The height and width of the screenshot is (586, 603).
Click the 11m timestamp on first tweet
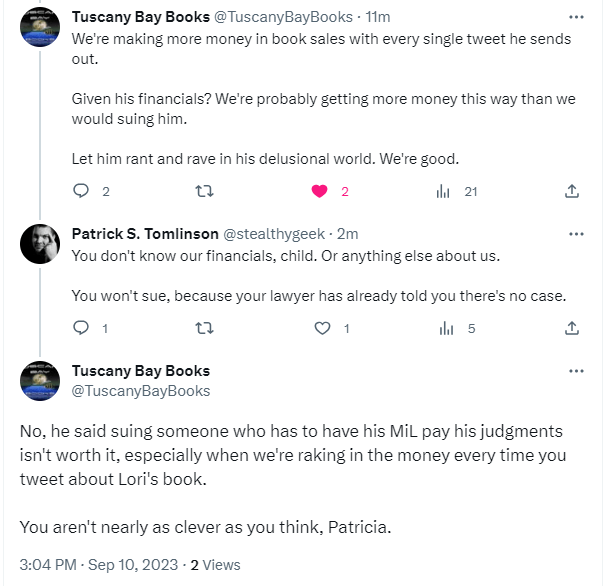click(376, 17)
